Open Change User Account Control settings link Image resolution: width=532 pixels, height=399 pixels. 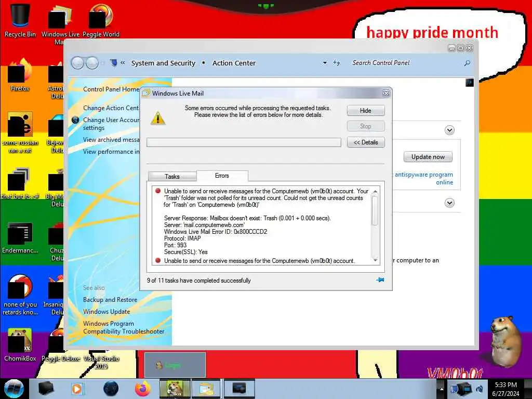pos(111,124)
